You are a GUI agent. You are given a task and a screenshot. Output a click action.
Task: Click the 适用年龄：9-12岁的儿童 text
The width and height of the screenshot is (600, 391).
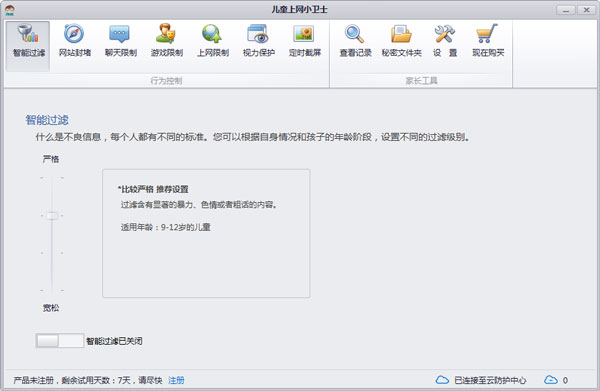(x=166, y=227)
